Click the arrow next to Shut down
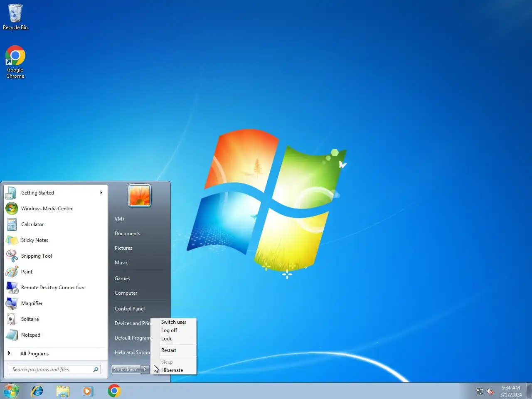This screenshot has height=399, width=532. point(145,369)
